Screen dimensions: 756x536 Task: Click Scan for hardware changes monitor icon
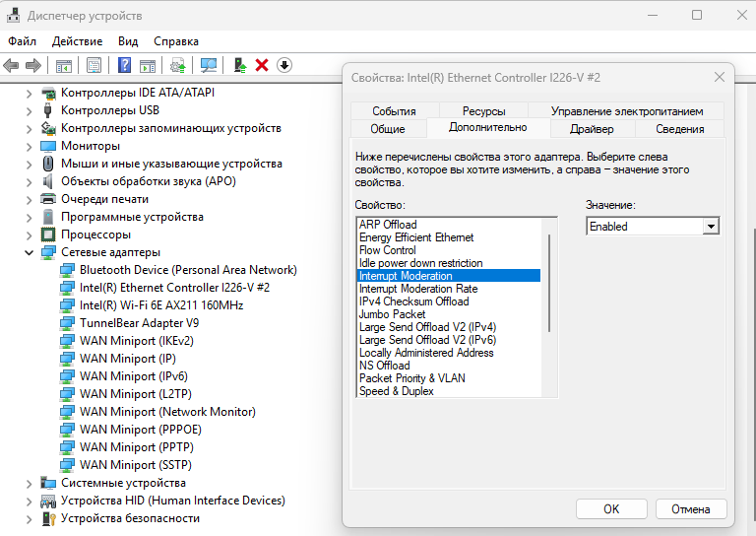point(209,65)
